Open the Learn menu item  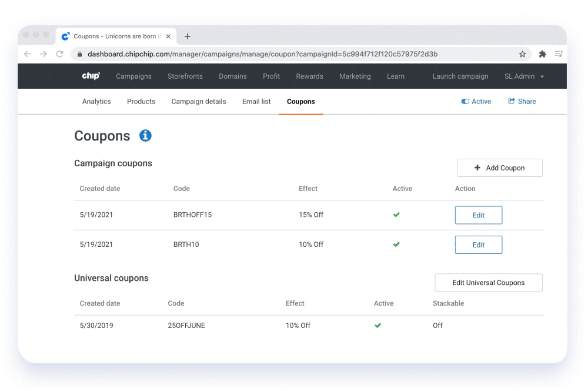tap(396, 76)
